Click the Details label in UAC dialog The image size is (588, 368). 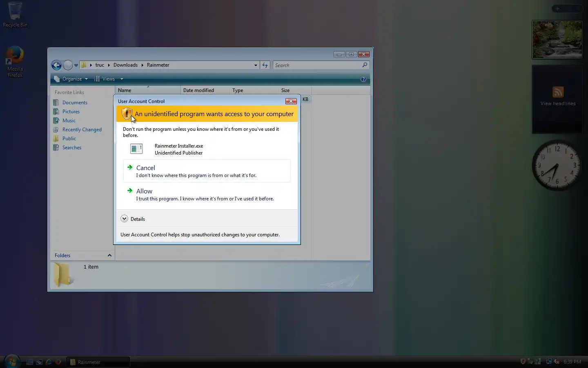point(138,219)
